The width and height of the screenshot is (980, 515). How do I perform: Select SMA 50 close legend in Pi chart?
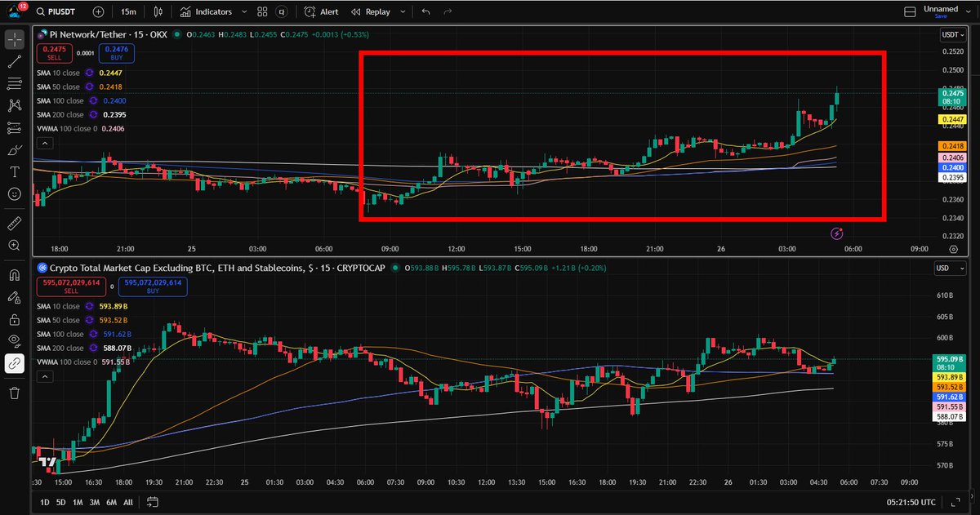59,87
